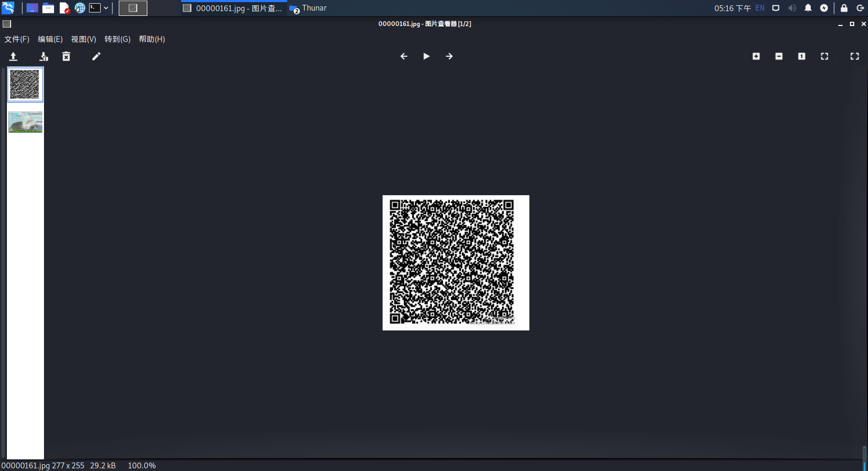Expand the terminal launcher dropdown arrow

[106, 8]
